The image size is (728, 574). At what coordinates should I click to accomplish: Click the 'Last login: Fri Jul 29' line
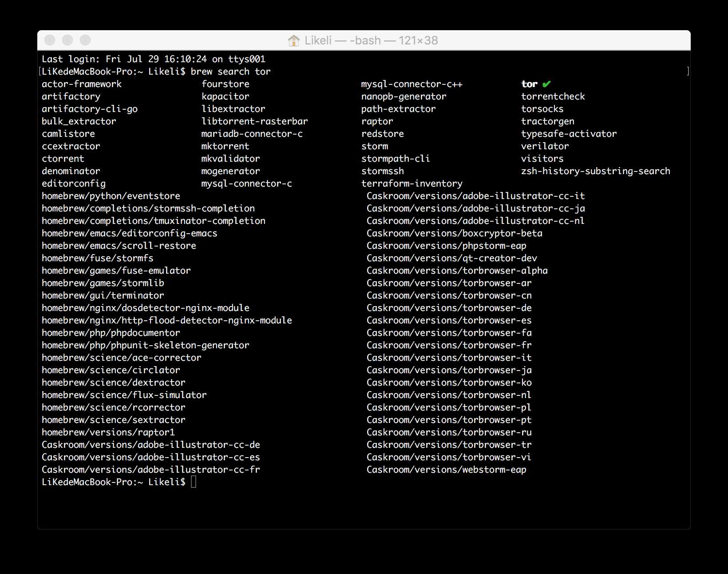(154, 59)
